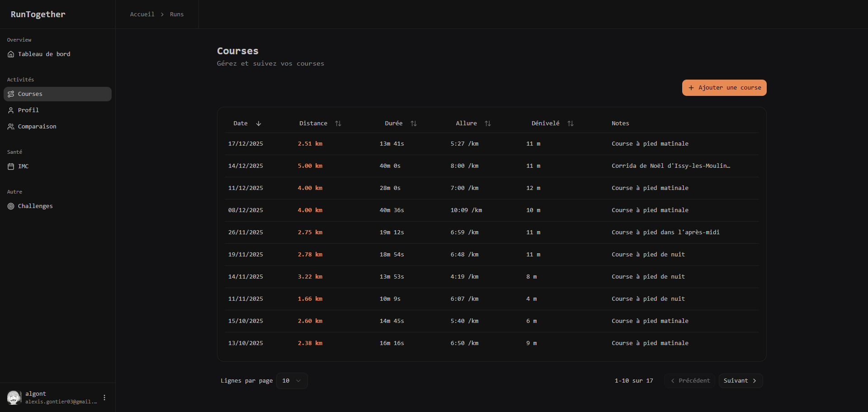This screenshot has height=412, width=868.
Task: Open the Lignes par page dropdown
Action: 292,381
